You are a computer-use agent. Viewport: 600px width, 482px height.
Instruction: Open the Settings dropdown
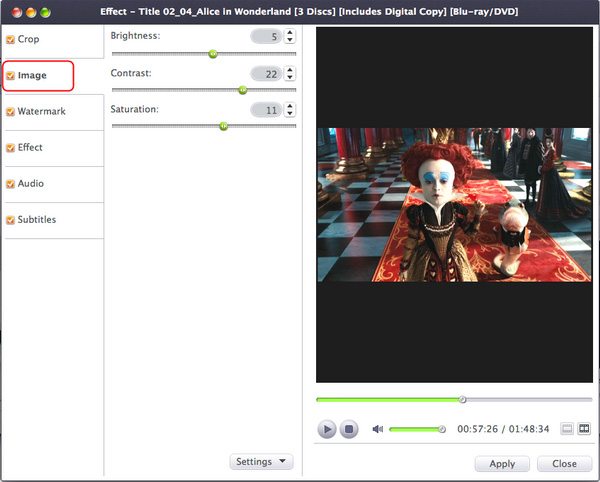tap(261, 461)
